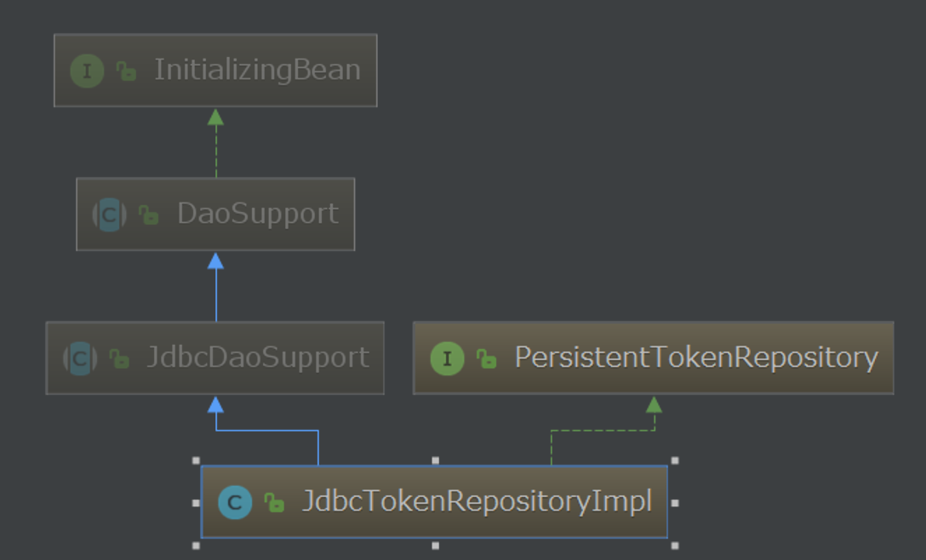Screen dimensions: 926x560
Task: Click the lock icon beside JdbcTokenRepositoryImpl
Action: click(x=273, y=503)
